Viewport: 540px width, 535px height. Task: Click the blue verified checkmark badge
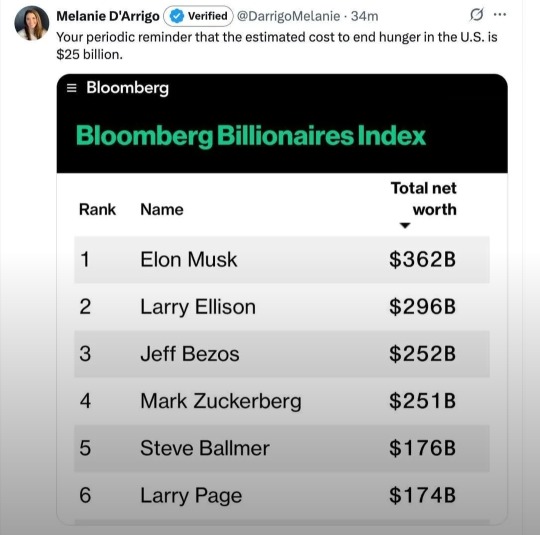click(177, 16)
